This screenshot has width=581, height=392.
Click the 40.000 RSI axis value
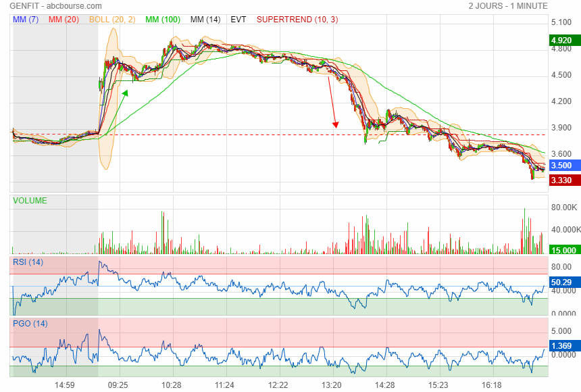[x=563, y=291]
